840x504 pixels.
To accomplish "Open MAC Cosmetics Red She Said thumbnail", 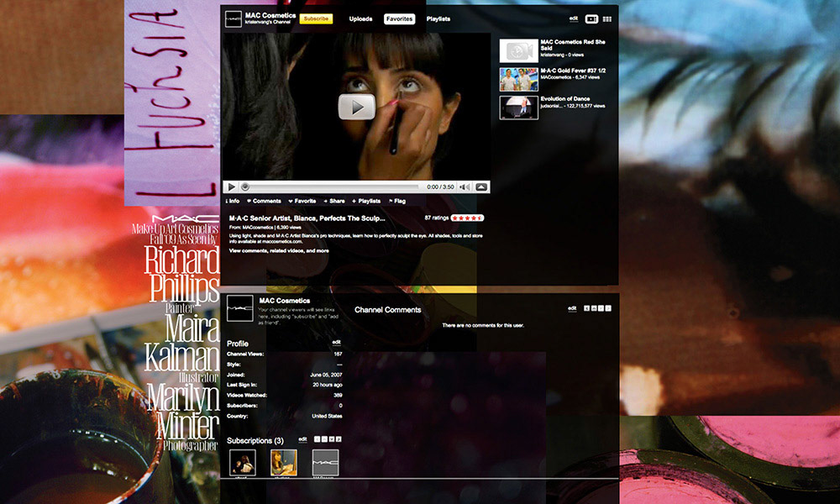I will 518,51.
